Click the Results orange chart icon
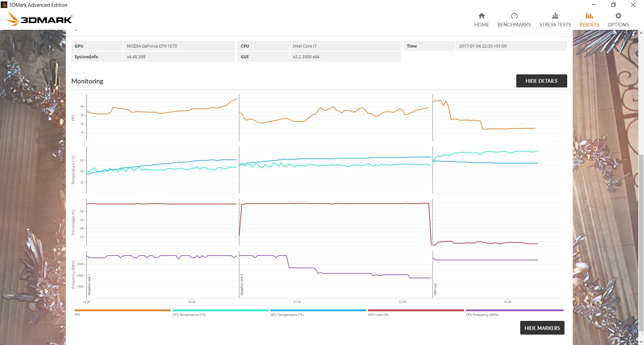The height and width of the screenshot is (345, 644). [589, 16]
